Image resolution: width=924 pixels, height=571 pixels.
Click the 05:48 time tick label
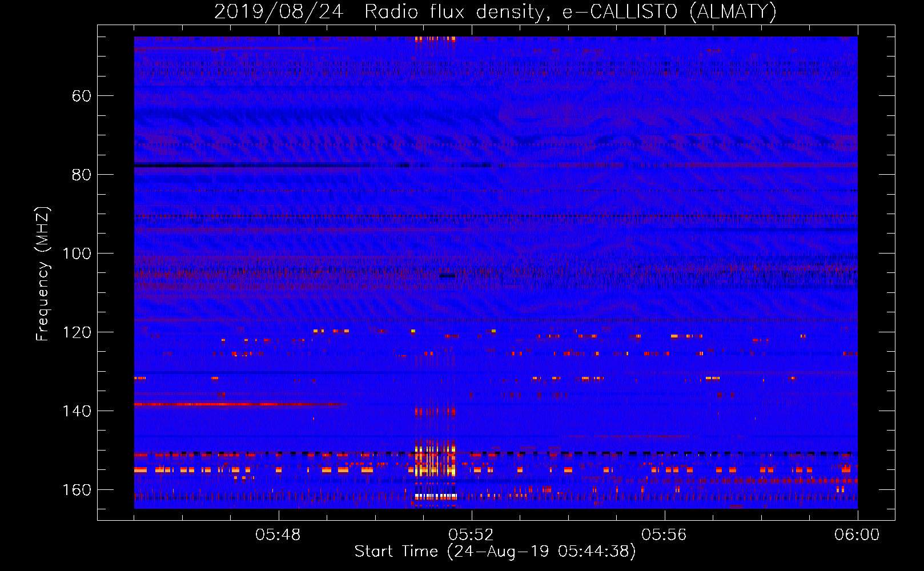coord(278,535)
